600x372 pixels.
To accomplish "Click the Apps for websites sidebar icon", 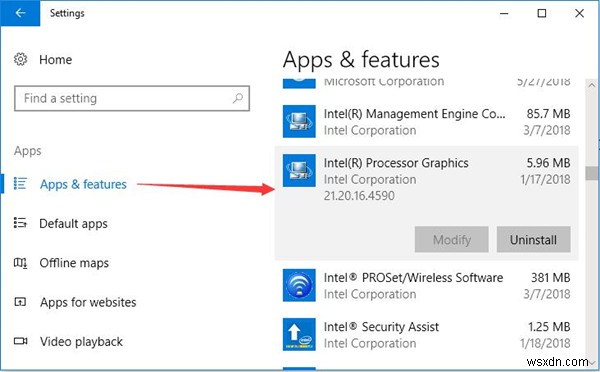I will click(20, 302).
